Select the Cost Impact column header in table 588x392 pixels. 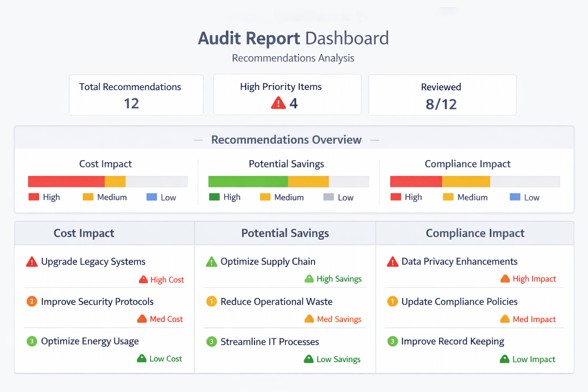click(x=84, y=233)
